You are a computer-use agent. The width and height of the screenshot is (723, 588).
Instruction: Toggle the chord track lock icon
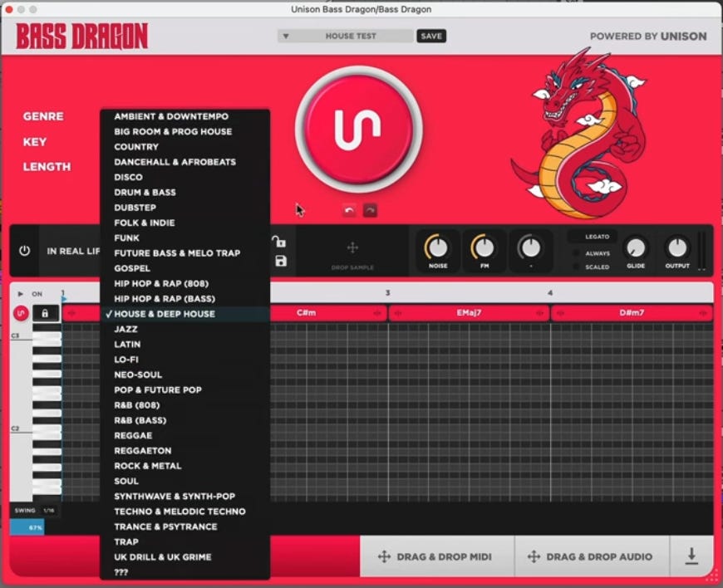pyautogui.click(x=45, y=313)
